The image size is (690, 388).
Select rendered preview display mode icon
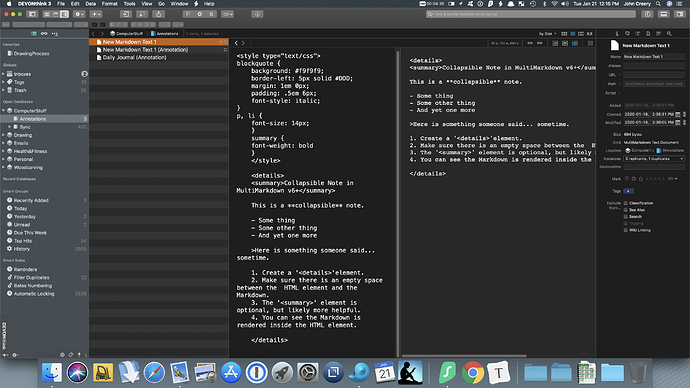565,43
